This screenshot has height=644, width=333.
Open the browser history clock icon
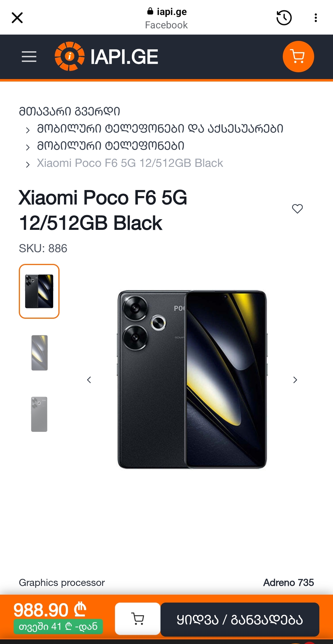click(x=284, y=18)
